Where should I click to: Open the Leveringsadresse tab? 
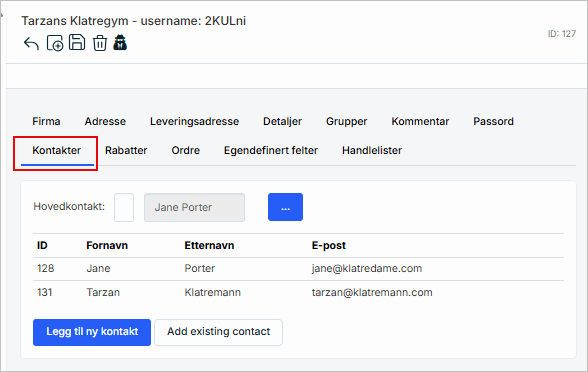point(195,122)
